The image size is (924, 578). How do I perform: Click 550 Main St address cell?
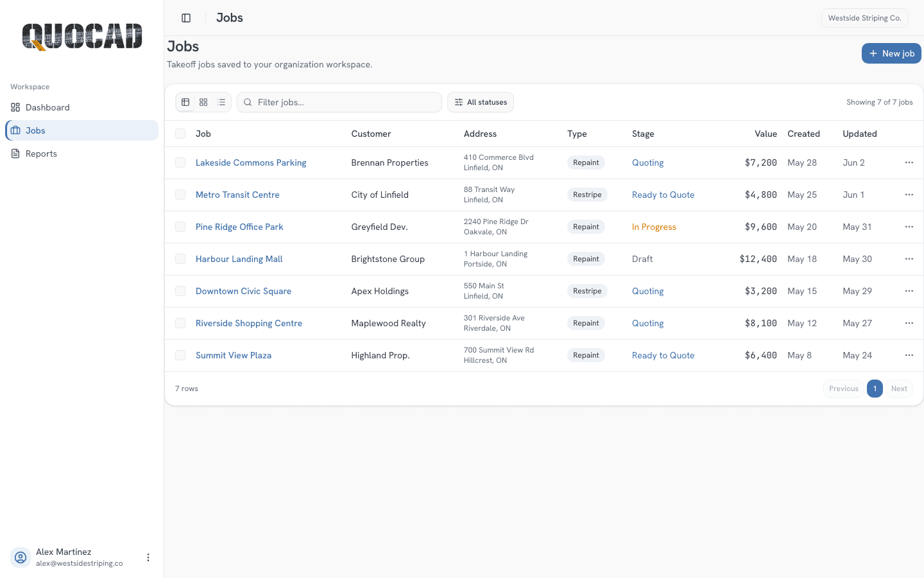tap(484, 291)
